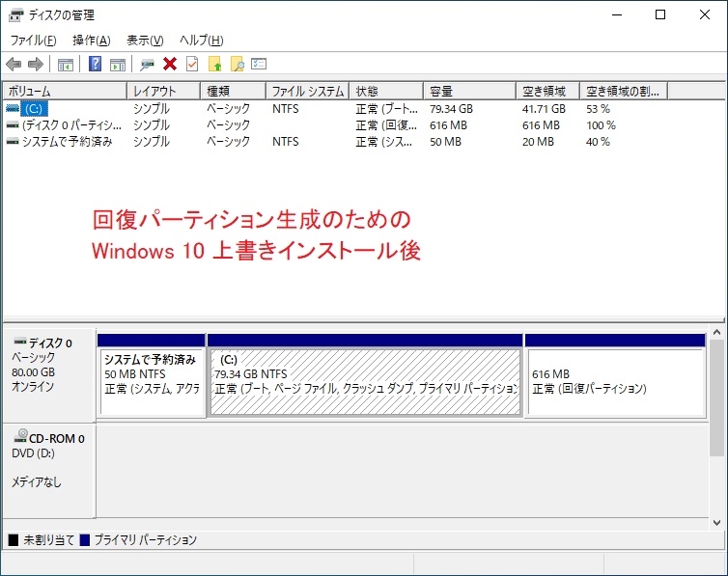Sort by the 種類 column header

(233, 91)
